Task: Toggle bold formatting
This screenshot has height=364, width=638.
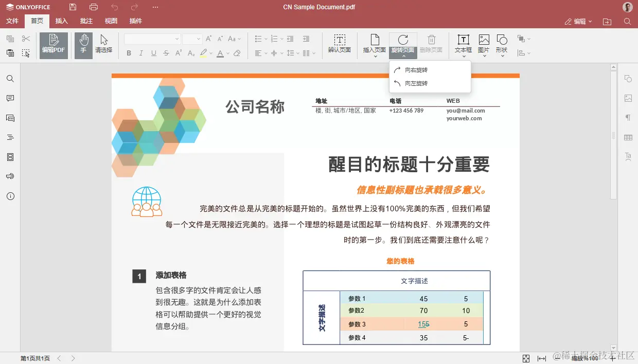Action: tap(129, 53)
